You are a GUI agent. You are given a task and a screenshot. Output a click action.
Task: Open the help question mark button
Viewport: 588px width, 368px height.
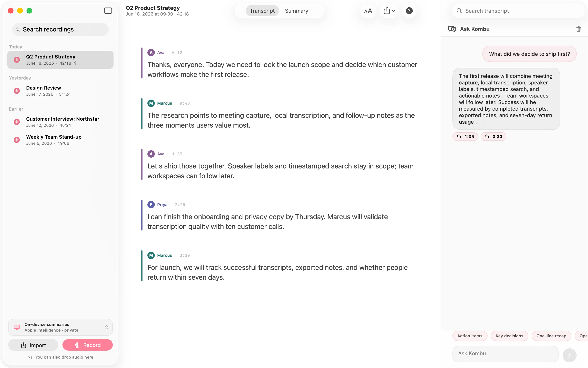(x=409, y=11)
